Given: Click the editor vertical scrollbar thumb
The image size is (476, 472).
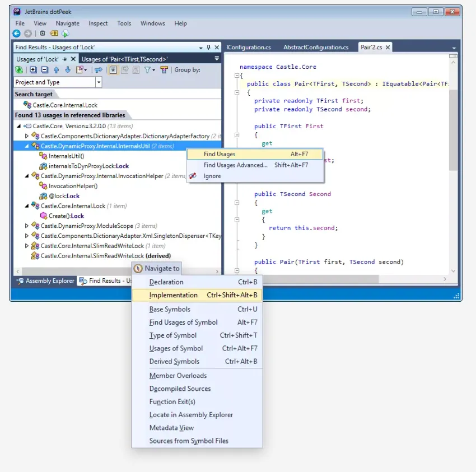Looking at the screenshot, I should 453,130.
